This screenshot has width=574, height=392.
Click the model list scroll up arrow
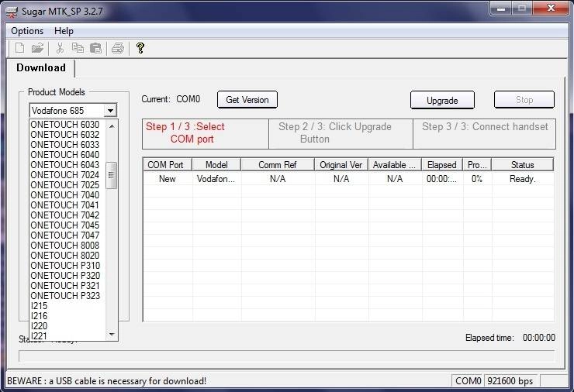click(x=112, y=126)
